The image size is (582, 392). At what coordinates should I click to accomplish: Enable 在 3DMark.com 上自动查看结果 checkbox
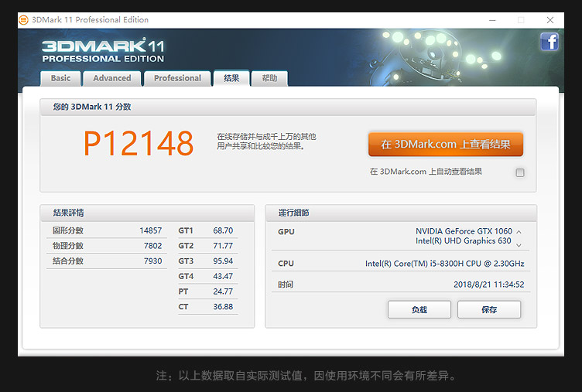point(520,172)
